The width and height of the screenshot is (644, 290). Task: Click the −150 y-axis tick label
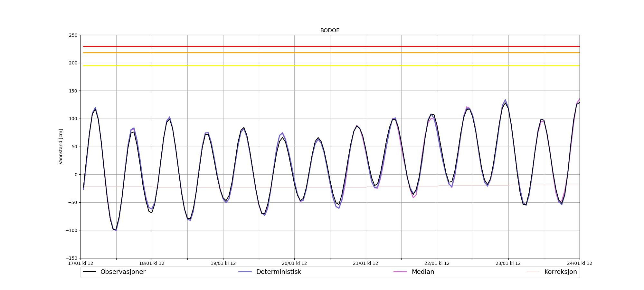71,258
